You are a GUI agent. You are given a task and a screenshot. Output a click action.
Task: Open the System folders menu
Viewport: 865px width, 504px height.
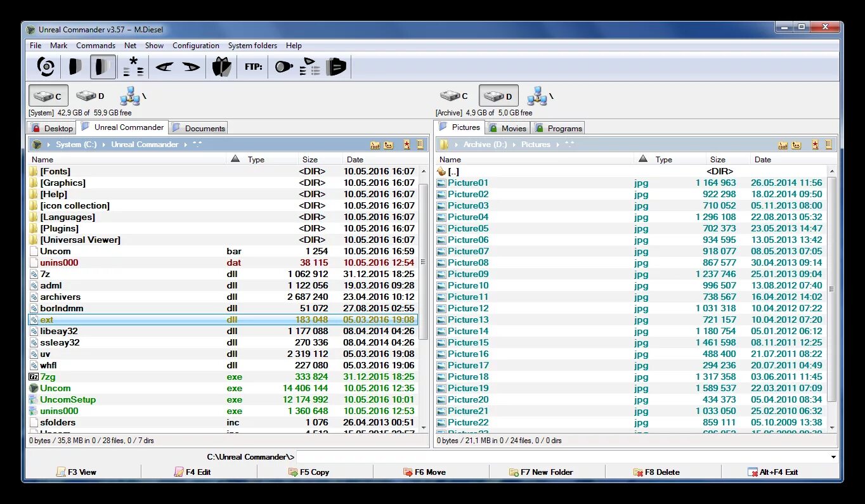pyautogui.click(x=252, y=46)
